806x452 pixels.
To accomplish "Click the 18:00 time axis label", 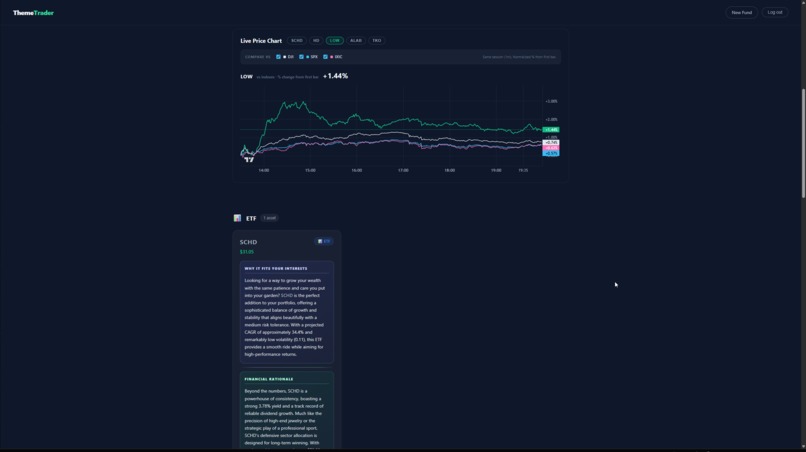I will pyautogui.click(x=449, y=170).
